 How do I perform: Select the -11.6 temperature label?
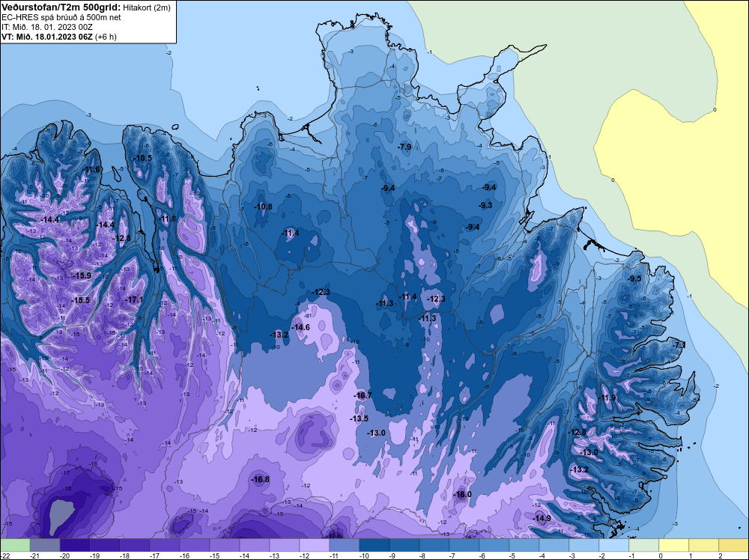[x=91, y=169]
